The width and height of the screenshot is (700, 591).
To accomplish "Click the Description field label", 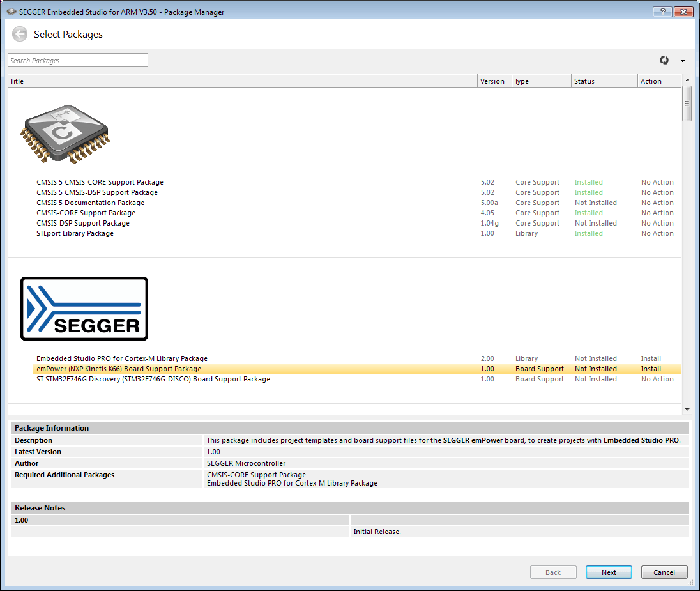I will click(33, 440).
